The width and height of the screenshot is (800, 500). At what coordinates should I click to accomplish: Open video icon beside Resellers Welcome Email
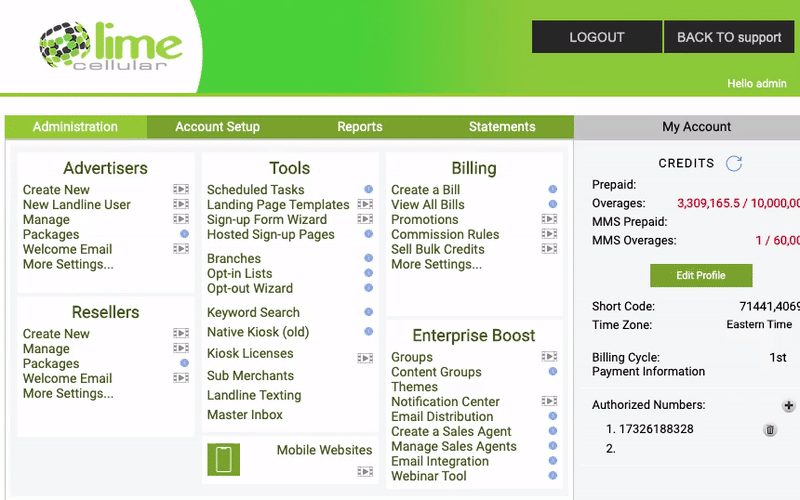(181, 378)
